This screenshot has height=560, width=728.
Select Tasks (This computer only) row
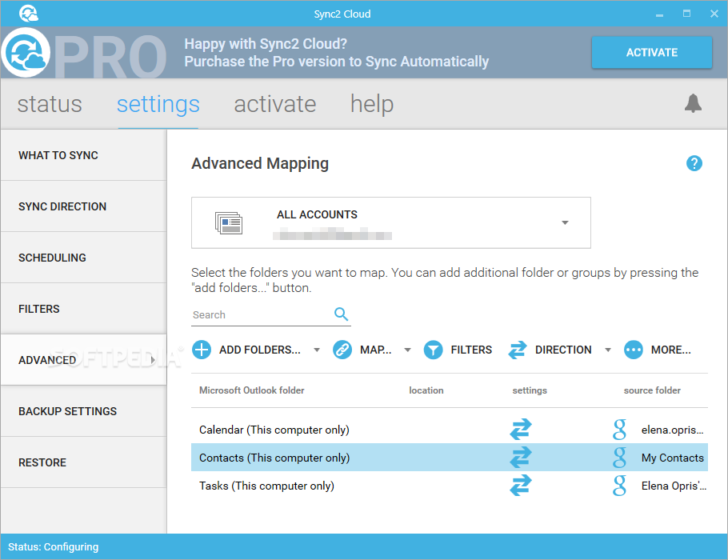pos(450,486)
